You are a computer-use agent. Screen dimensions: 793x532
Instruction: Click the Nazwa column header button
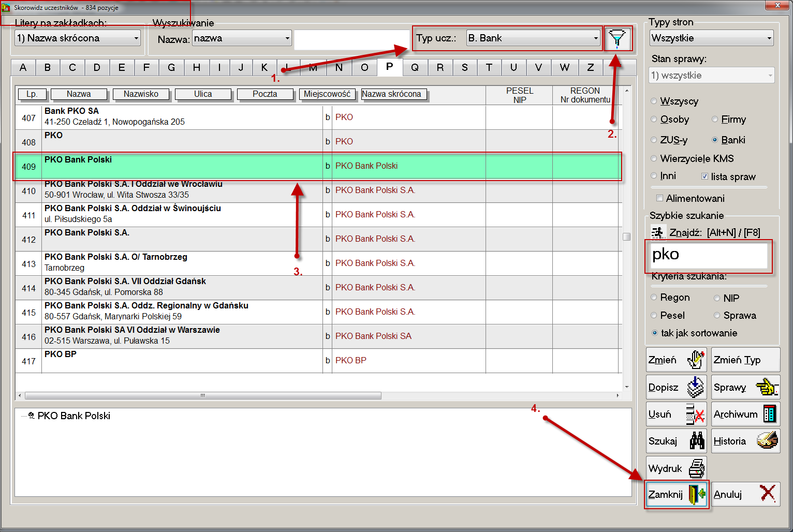[x=79, y=94]
